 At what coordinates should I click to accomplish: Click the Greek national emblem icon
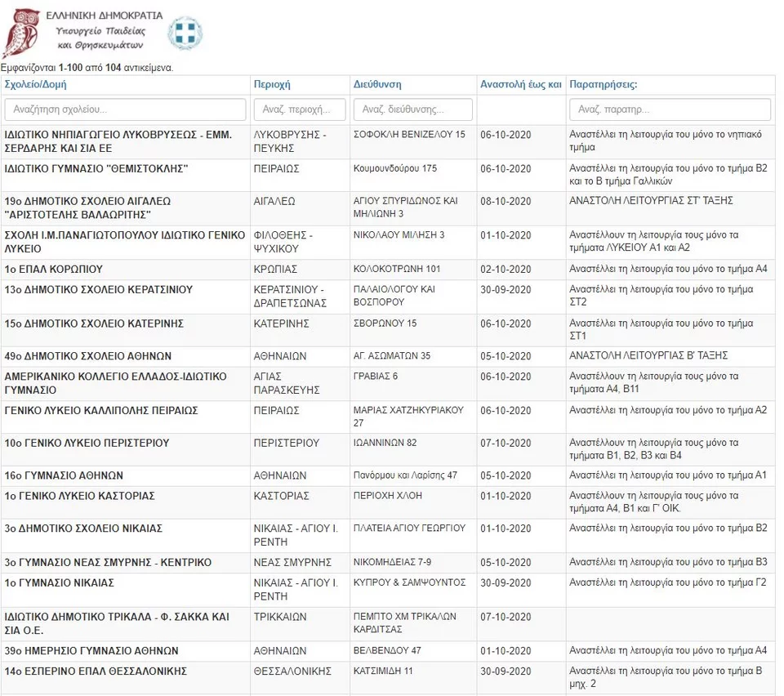coord(185,33)
